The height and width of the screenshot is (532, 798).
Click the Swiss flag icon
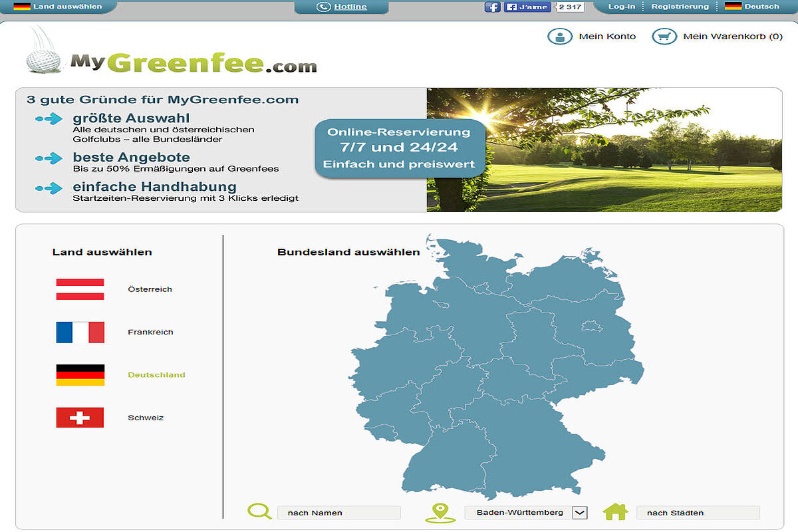80,418
